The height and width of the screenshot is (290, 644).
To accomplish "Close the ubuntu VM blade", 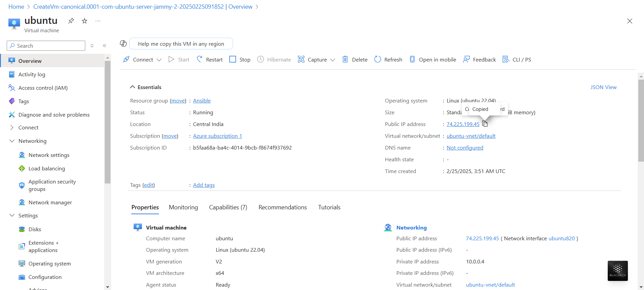I will pyautogui.click(x=630, y=21).
